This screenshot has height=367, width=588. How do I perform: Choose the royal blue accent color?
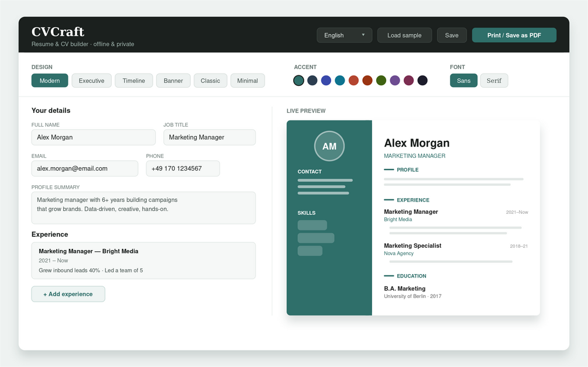326,81
